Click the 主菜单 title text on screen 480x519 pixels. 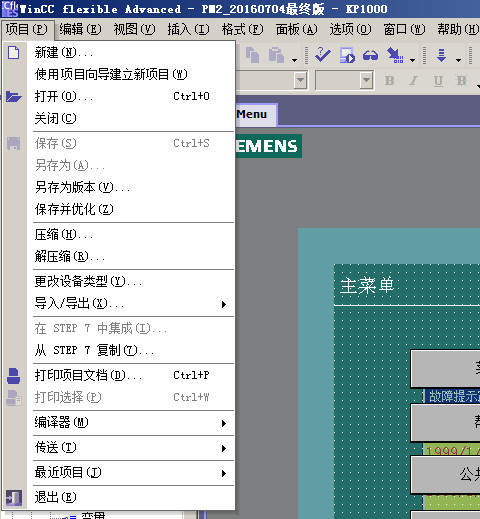[367, 286]
